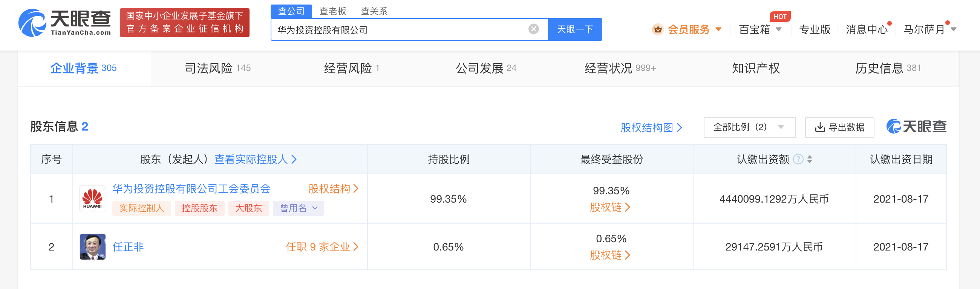Select the 知识产权 tab
This screenshot has width=980, height=289.
click(x=756, y=68)
